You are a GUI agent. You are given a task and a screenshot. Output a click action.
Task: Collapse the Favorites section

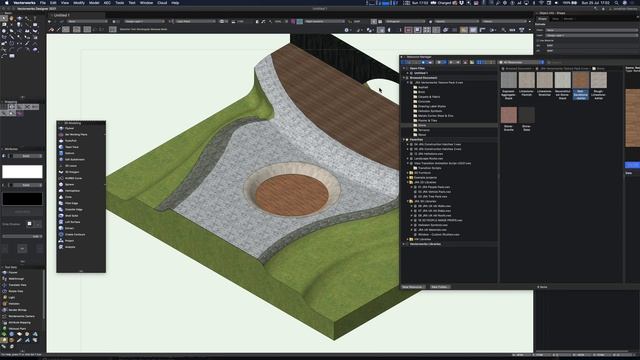405,140
